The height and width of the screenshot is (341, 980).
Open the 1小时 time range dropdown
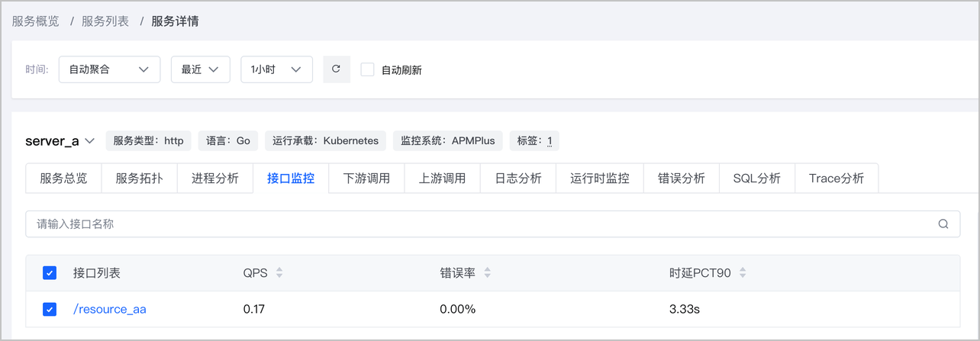click(x=276, y=69)
